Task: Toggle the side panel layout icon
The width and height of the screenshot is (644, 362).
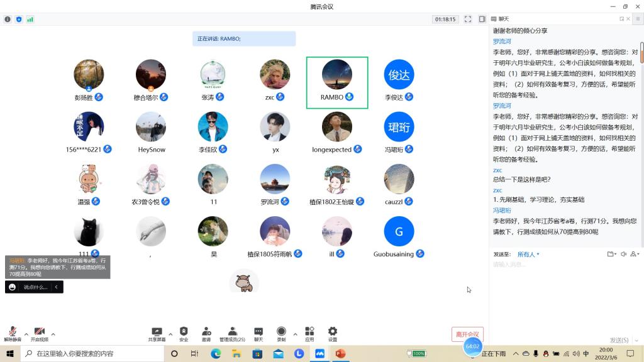Action: click(x=482, y=19)
